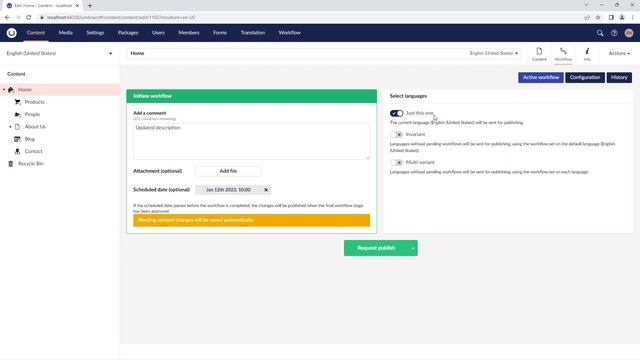Image resolution: width=640 pixels, height=360 pixels.
Task: Click the Blog calendar icon
Action: (18, 139)
